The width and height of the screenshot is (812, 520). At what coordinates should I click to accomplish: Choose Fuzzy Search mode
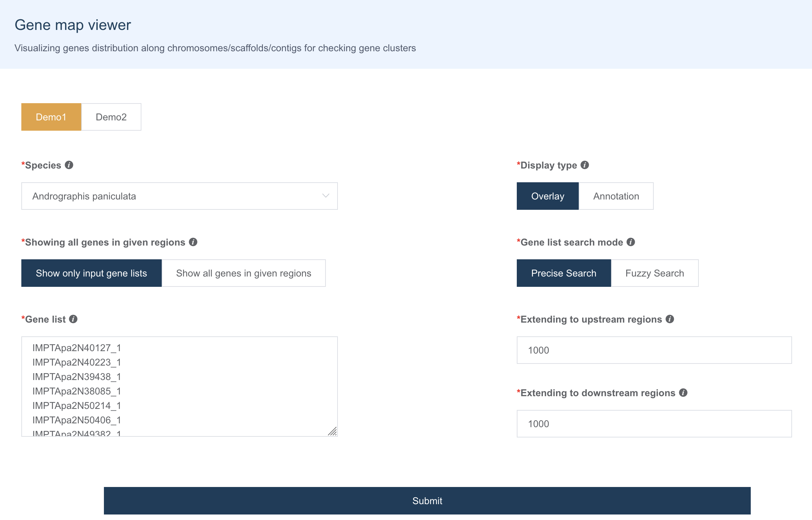click(x=654, y=273)
